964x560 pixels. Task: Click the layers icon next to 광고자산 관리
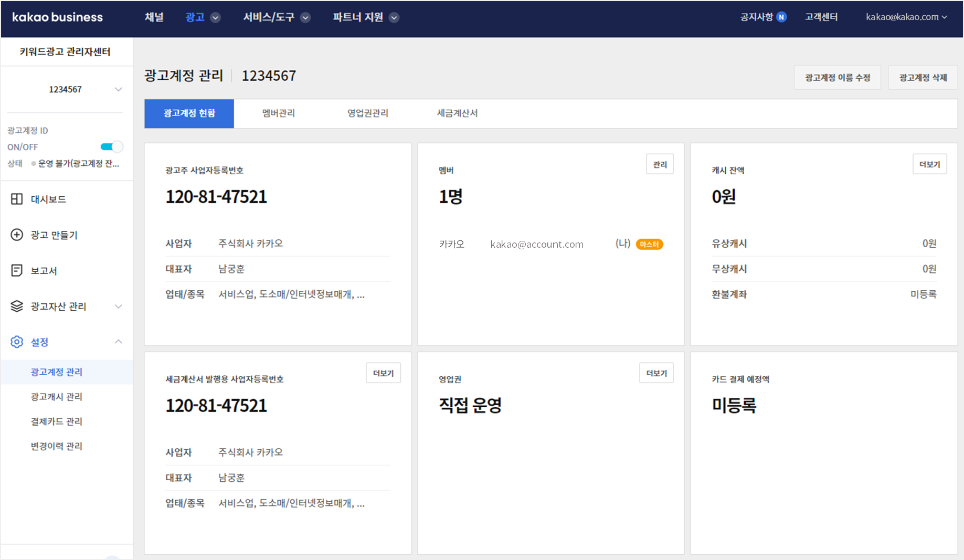coord(17,306)
